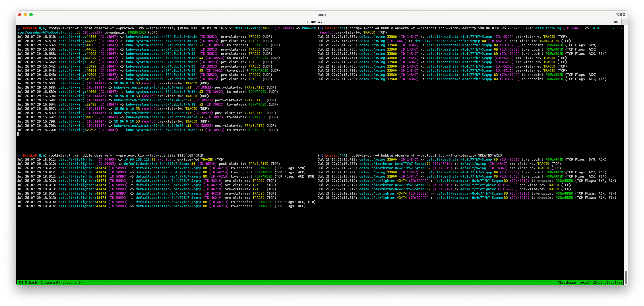Click tiefighter post-xlate-fwd TRANSLATED (TCP) line
This screenshot has width=644, height=306.
149,164
